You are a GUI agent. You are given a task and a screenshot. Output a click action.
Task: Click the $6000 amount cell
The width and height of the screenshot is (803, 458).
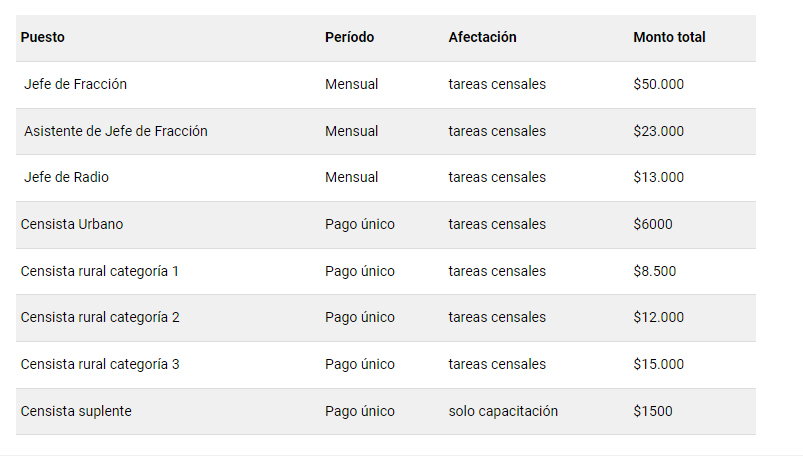pos(653,224)
